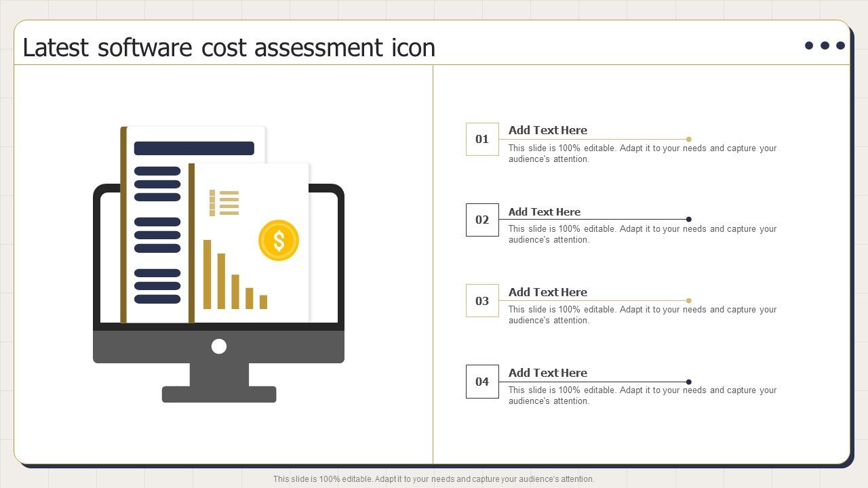868x488 pixels.
Task: Select 'Add Text Here' heading beside 04
Action: click(x=548, y=373)
